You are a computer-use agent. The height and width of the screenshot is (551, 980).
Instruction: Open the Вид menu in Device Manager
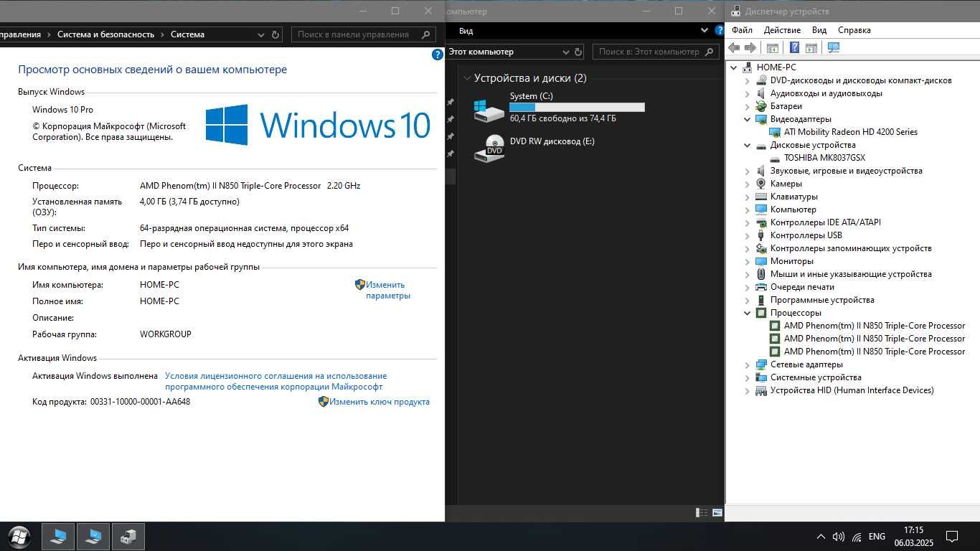point(819,30)
